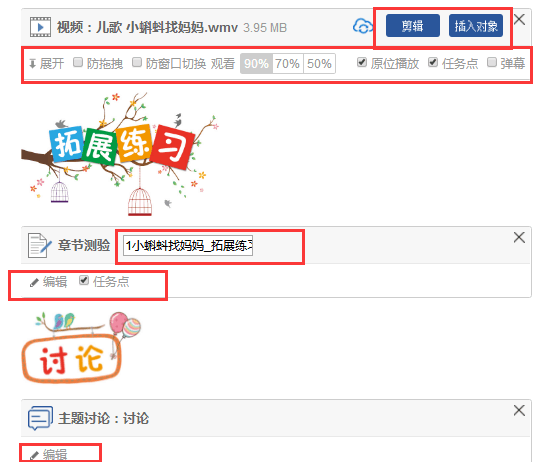The width and height of the screenshot is (557, 462).
Task: Click the topic discussion chat icon
Action: [x=40, y=418]
